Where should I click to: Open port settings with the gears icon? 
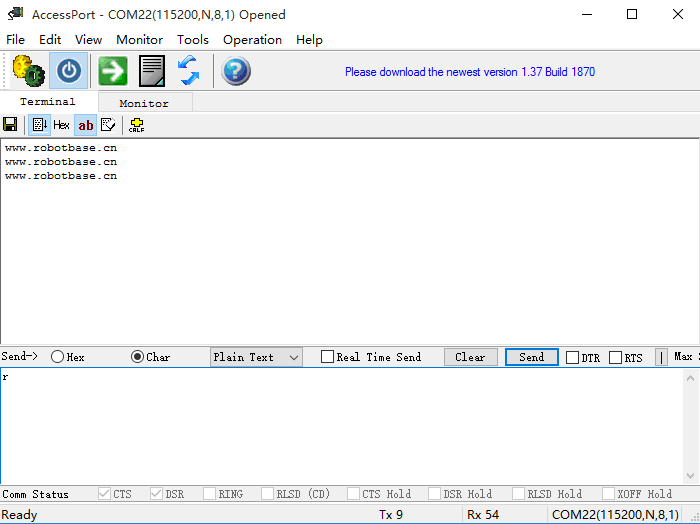click(x=27, y=71)
